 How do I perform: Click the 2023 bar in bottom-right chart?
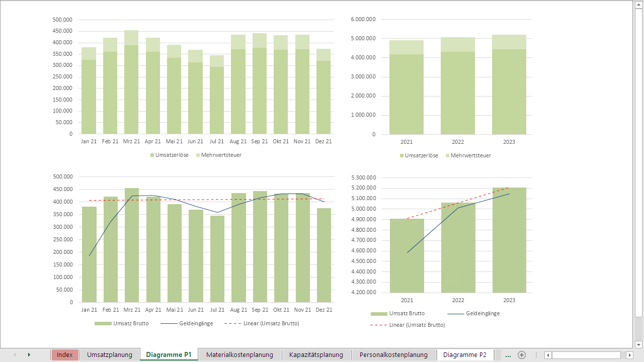509,240
